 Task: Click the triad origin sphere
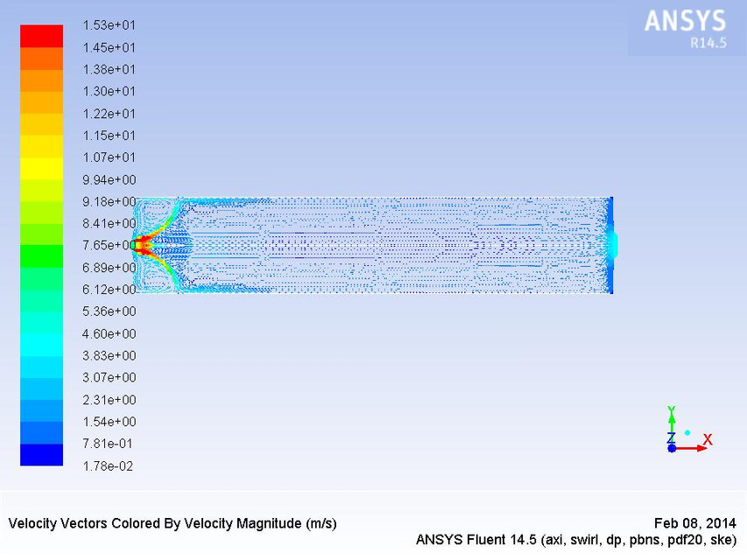673,447
